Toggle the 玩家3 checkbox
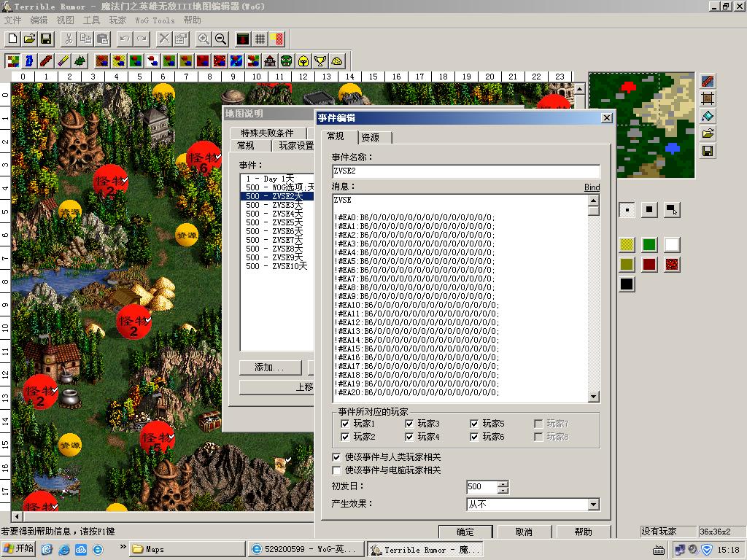Image resolution: width=747 pixels, height=560 pixels. click(x=409, y=424)
